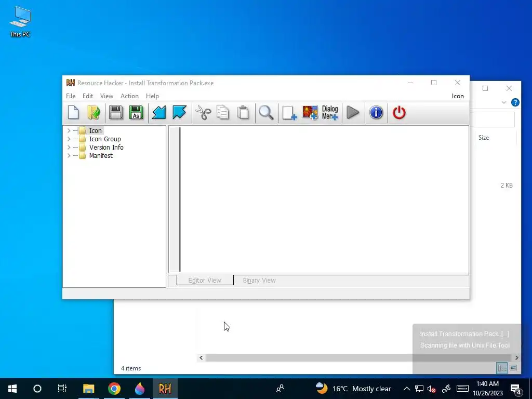This screenshot has width=532, height=399.
Task: Open File Explorer from the taskbar
Action: pyautogui.click(x=88, y=389)
